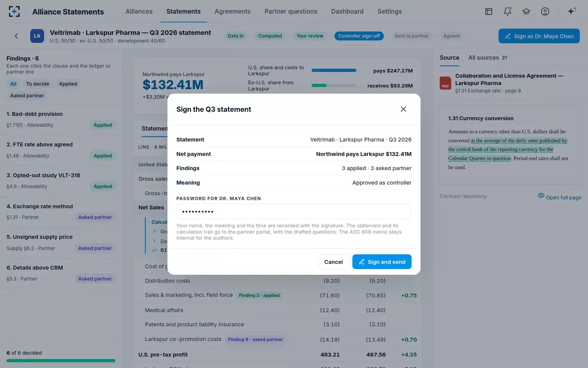588x368 pixels.
Task: Go back with the left chevron arrow
Action: click(16, 36)
